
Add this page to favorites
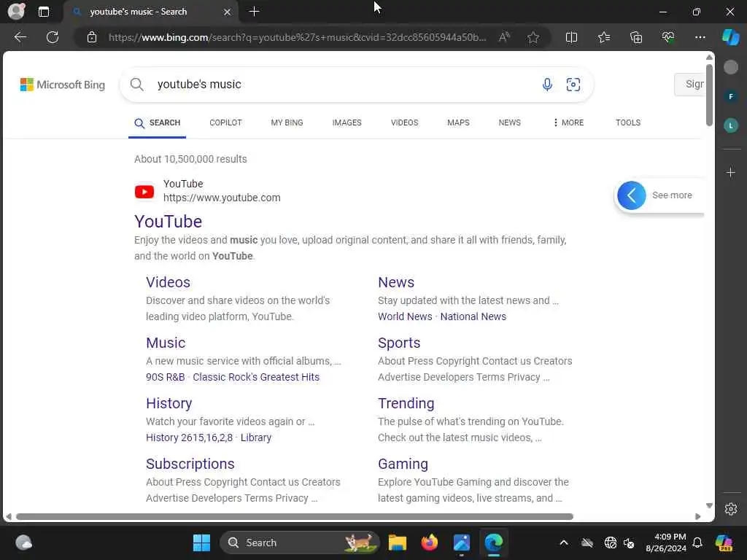(x=533, y=37)
